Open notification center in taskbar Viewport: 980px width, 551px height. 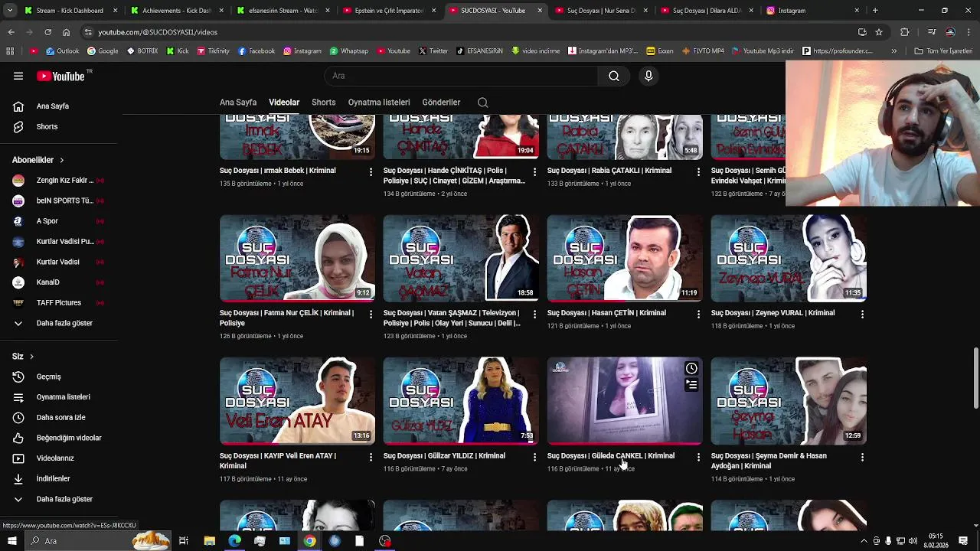(963, 541)
